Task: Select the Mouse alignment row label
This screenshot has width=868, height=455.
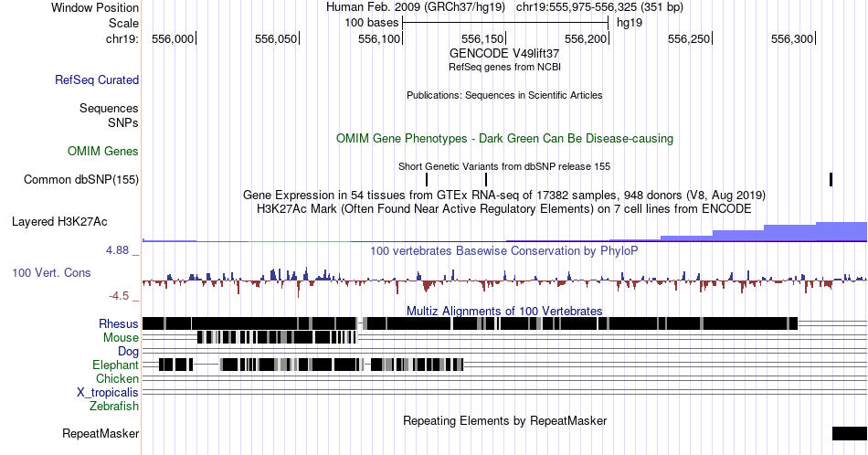Action: tap(121, 338)
